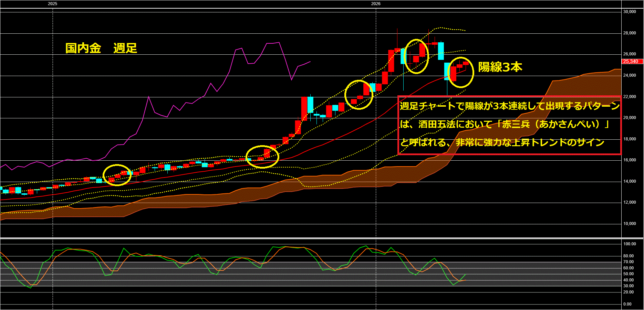
Task: Click the peak of the magenta line
Action: [x=278, y=43]
